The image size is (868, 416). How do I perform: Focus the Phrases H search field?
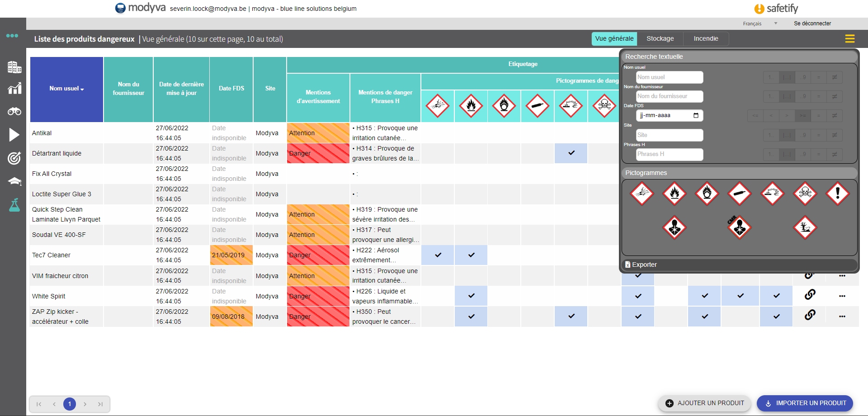[x=670, y=154]
